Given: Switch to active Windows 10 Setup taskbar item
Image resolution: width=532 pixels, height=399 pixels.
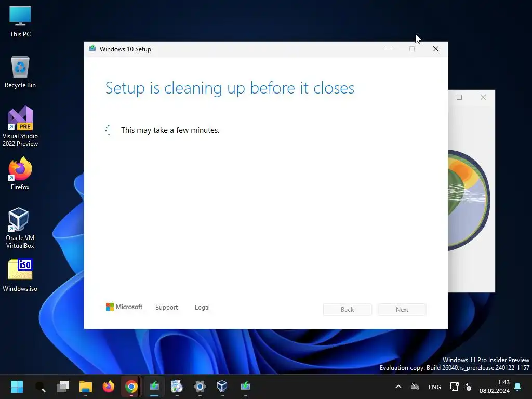Looking at the screenshot, I should click(154, 387).
